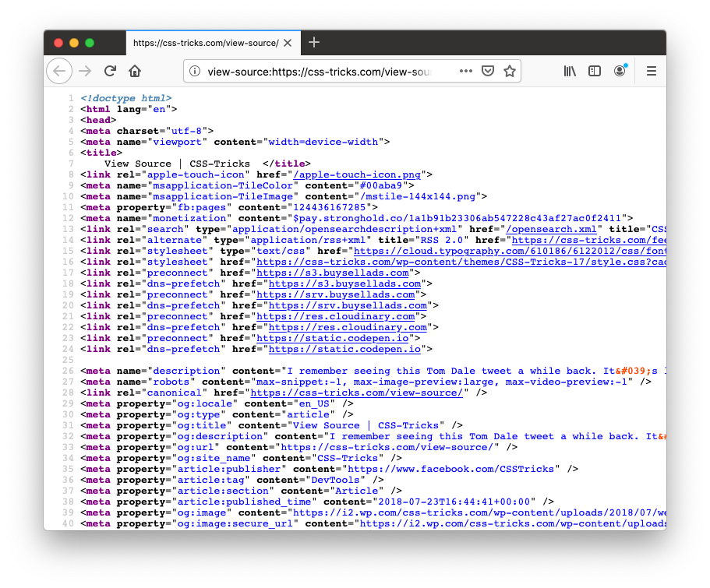710x588 pixels.
Task: Go back to the previous page
Action: tap(59, 71)
